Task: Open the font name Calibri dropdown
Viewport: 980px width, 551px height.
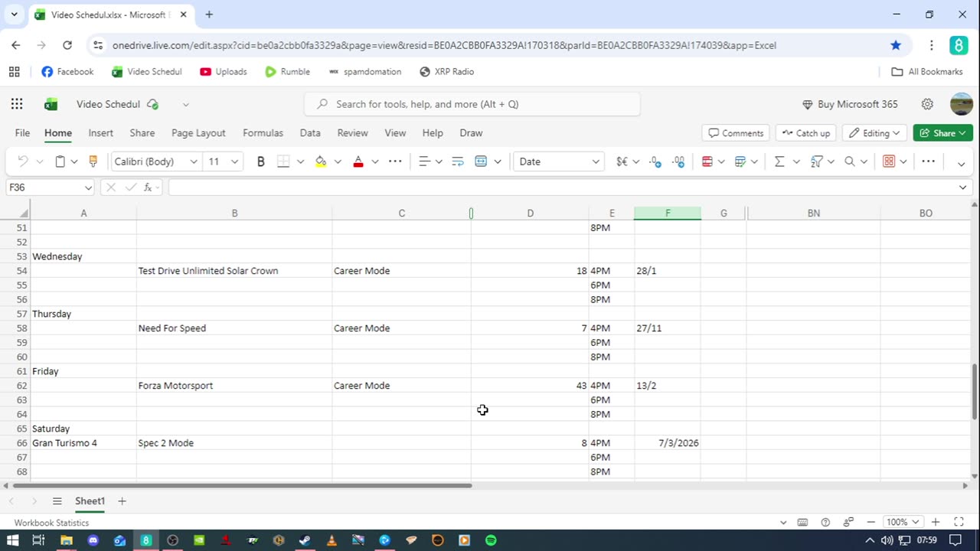Action: (x=194, y=161)
